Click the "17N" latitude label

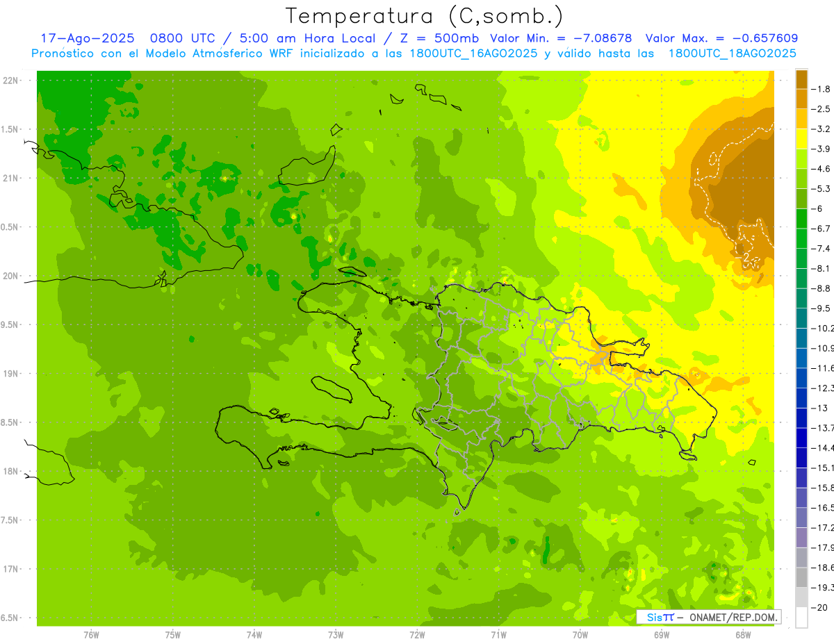tap(12, 570)
